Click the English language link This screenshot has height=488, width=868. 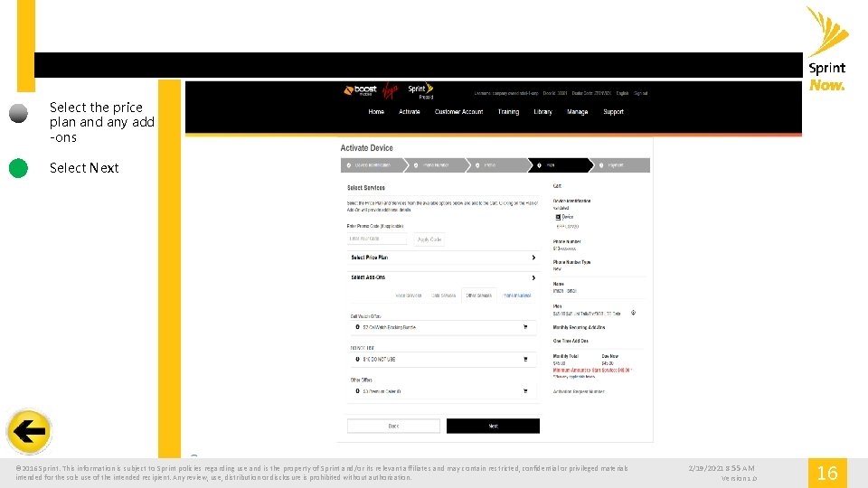click(x=622, y=93)
